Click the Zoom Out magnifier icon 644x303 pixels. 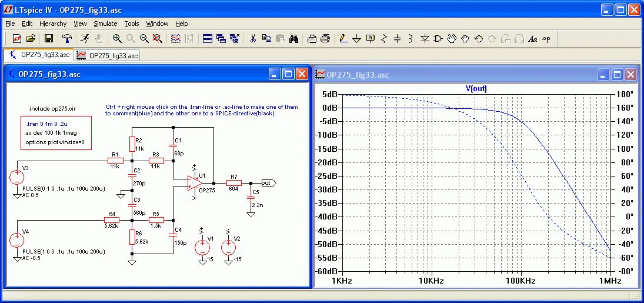point(144,39)
